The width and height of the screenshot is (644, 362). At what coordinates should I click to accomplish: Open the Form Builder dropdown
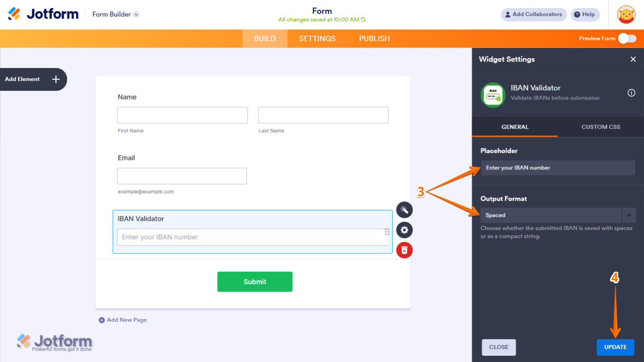pyautogui.click(x=116, y=14)
